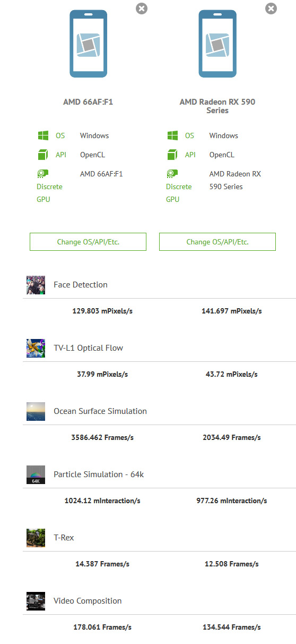296x644 pixels.
Task: Click the AMD 66AF:F1 phone image
Action: click(x=88, y=44)
